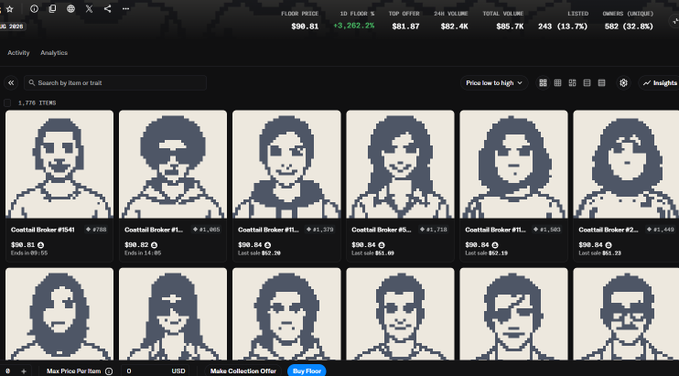Image resolution: width=679 pixels, height=376 pixels.
Task: Click rarity rank badge #1,065
Action: (x=206, y=230)
